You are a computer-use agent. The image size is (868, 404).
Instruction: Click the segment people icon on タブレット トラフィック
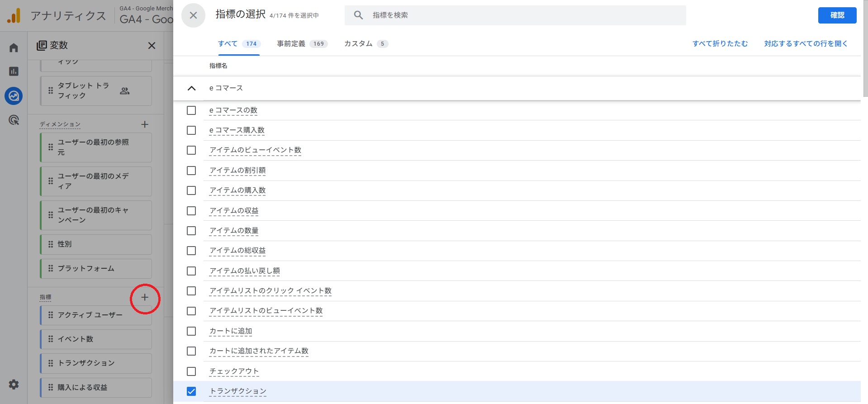click(125, 91)
